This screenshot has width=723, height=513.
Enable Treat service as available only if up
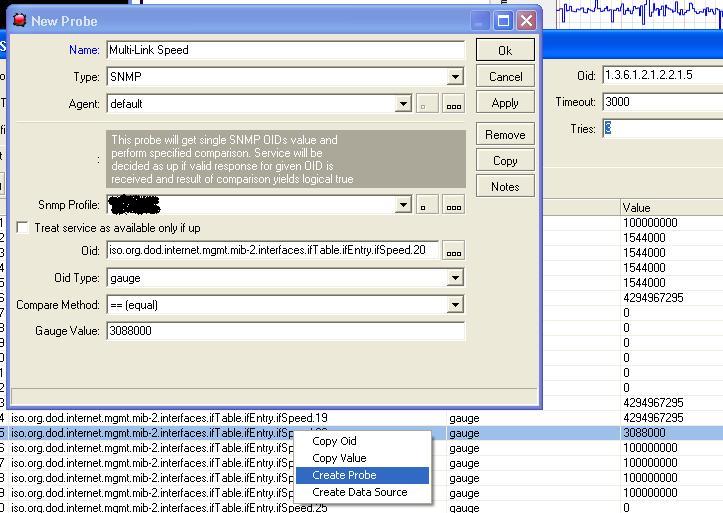tap(23, 228)
